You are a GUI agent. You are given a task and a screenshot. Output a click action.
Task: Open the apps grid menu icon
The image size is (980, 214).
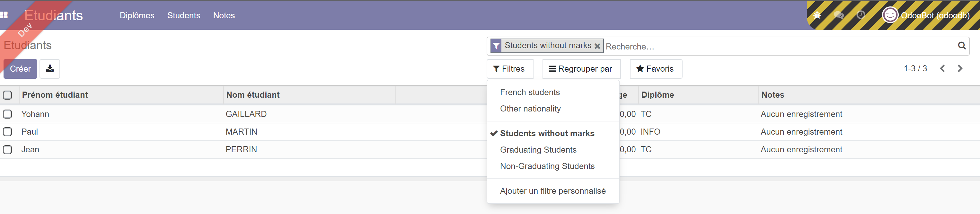(4, 15)
